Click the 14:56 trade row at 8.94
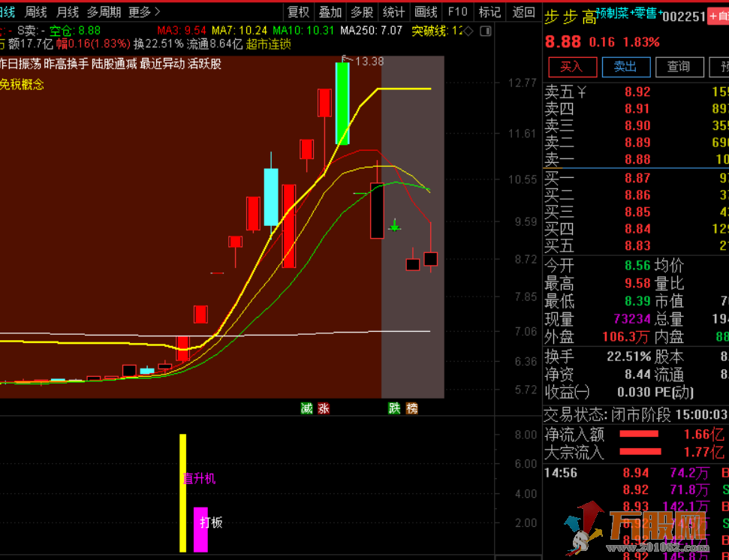The width and height of the screenshot is (729, 560). (636, 473)
